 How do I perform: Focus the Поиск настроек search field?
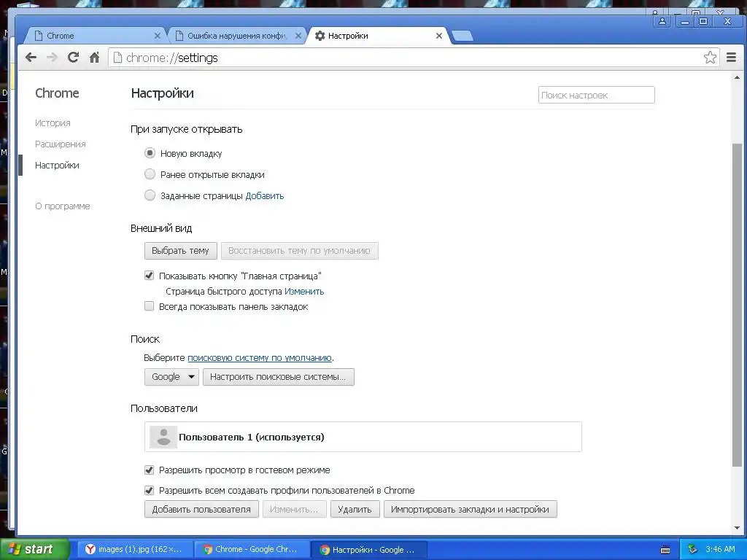[x=597, y=95]
